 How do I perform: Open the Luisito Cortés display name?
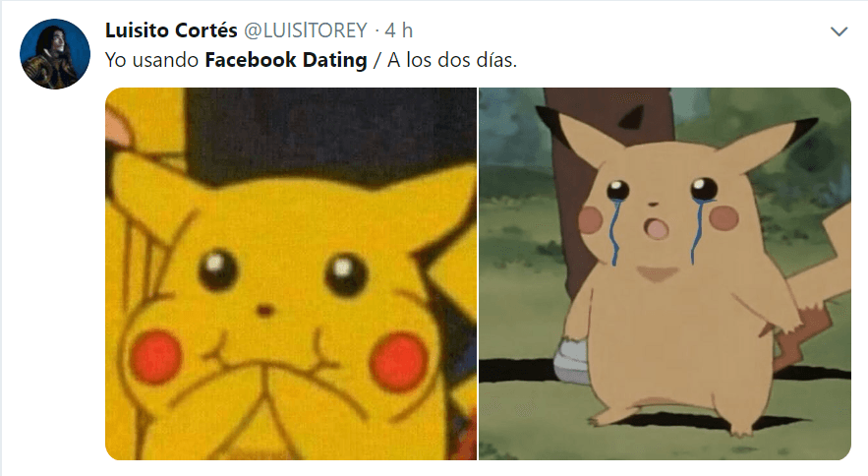pos(171,30)
